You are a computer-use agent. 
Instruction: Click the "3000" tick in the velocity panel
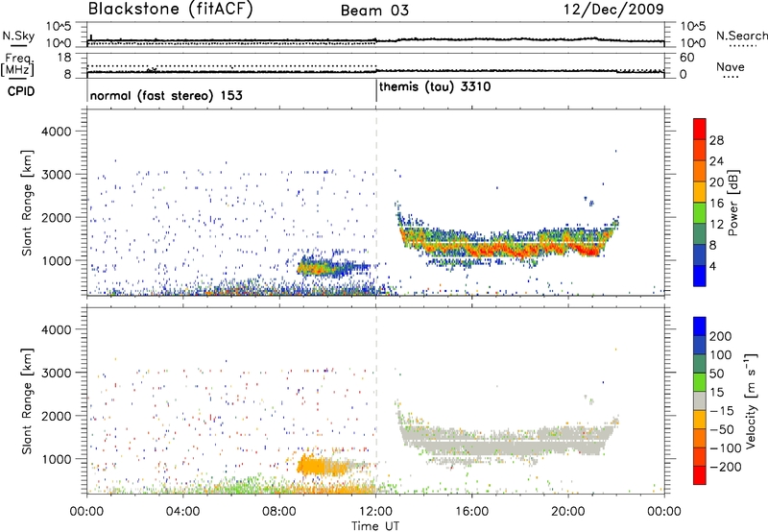pyautogui.click(x=56, y=373)
